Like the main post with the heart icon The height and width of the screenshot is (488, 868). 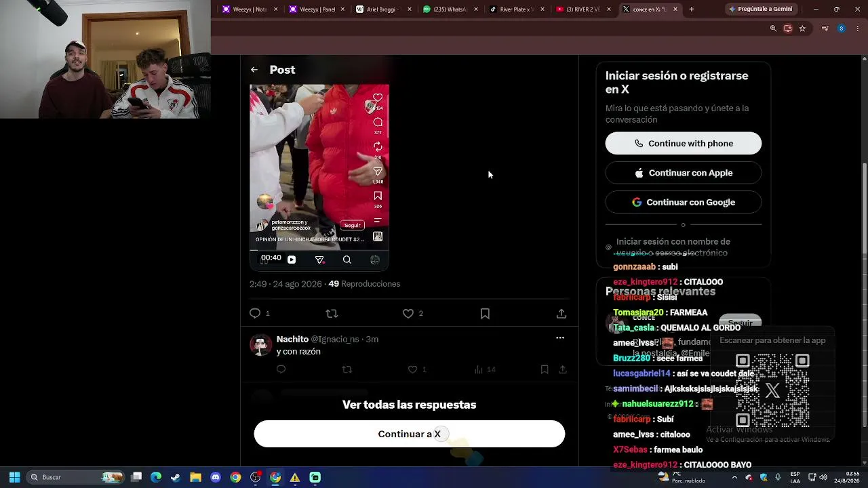408,313
